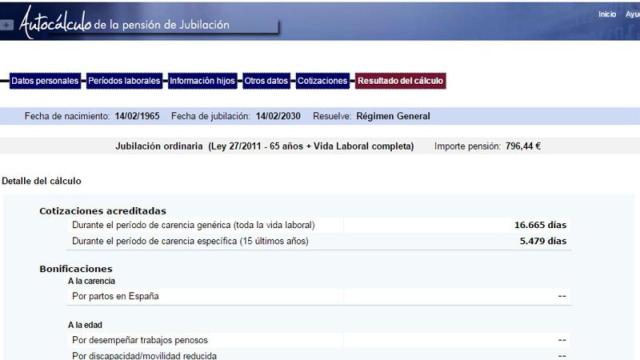This screenshot has width=640, height=360.
Task: Click the small icon left of Autocálculo
Action: (x=6, y=25)
